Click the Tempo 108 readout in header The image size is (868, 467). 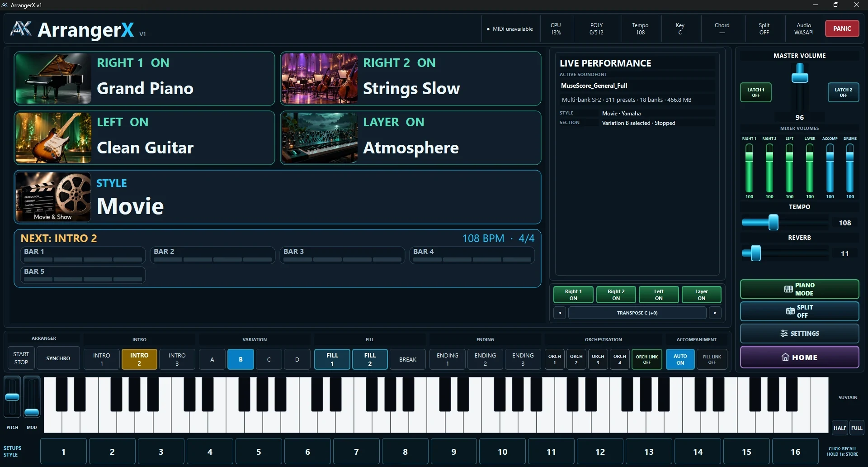640,29
